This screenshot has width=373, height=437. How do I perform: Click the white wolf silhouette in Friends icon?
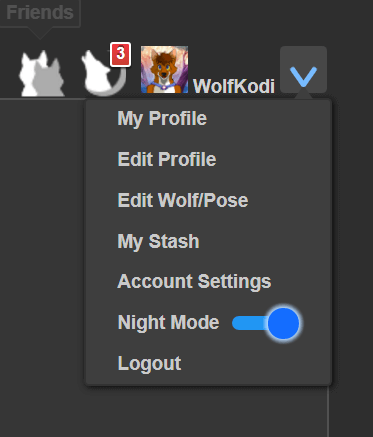[28, 73]
